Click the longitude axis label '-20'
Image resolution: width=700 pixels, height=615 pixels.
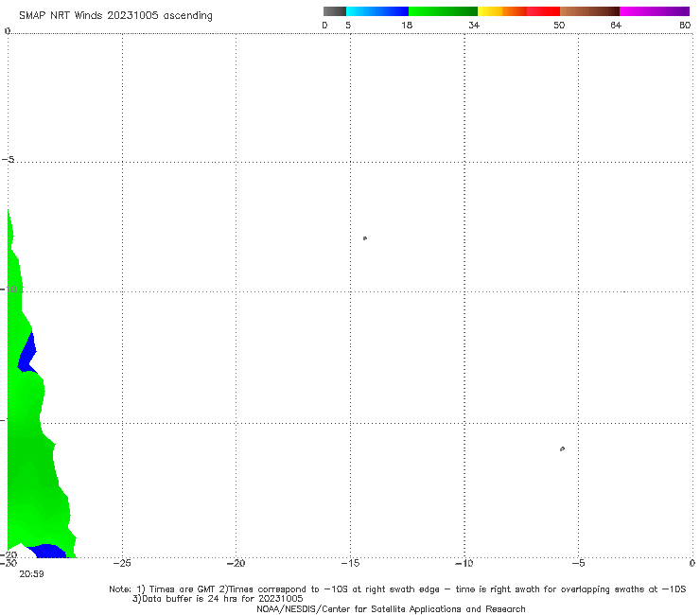point(236,563)
